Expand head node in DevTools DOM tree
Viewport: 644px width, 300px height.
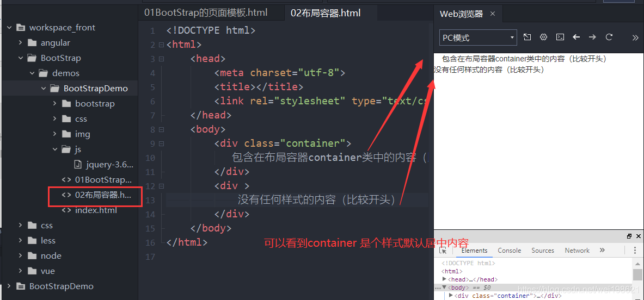pyautogui.click(x=444, y=279)
